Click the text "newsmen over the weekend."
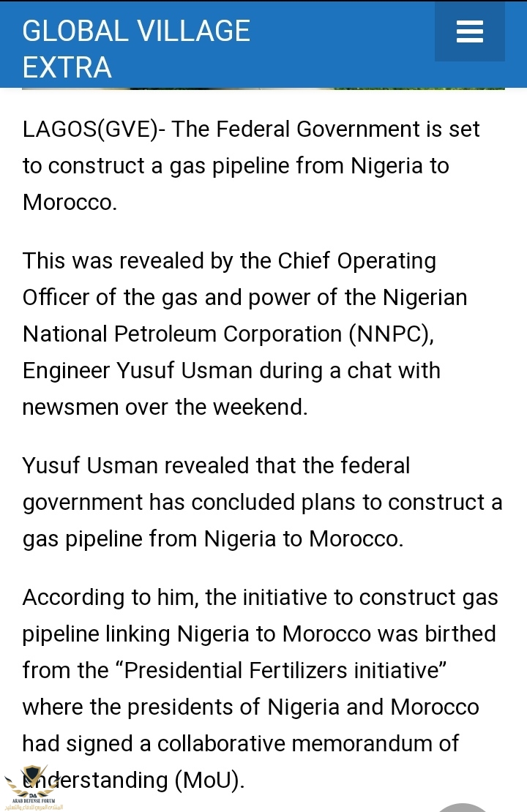The image size is (527, 812). pyautogui.click(x=165, y=407)
